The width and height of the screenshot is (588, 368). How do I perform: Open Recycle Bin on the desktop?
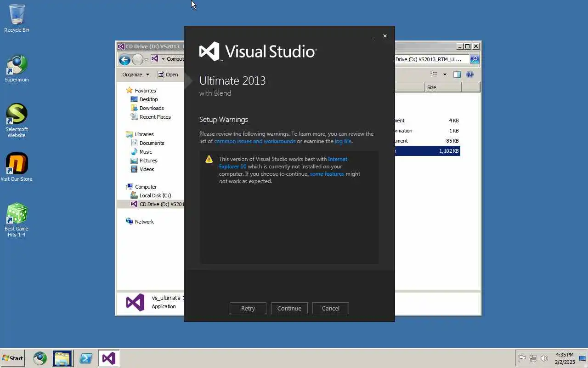pos(17,18)
